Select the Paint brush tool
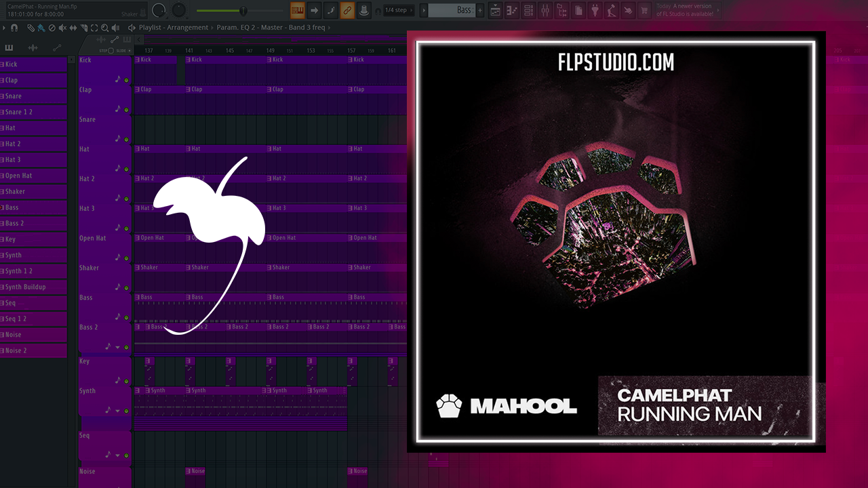The image size is (868, 488). (x=41, y=28)
